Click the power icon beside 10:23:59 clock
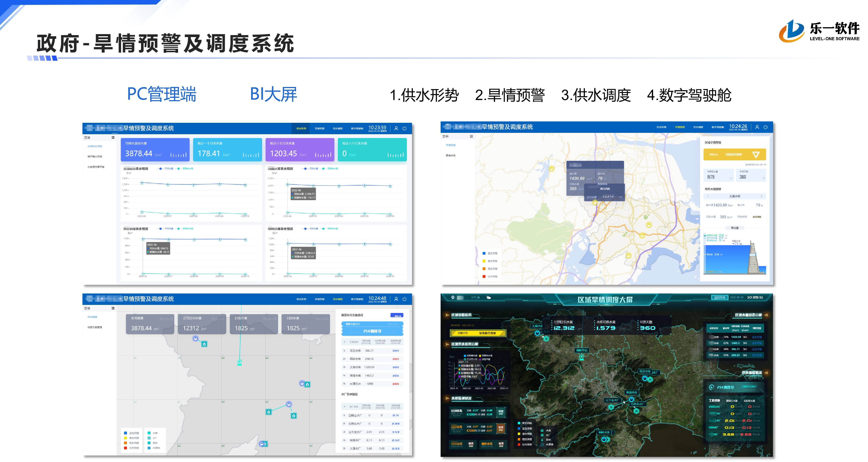 pyautogui.click(x=404, y=128)
